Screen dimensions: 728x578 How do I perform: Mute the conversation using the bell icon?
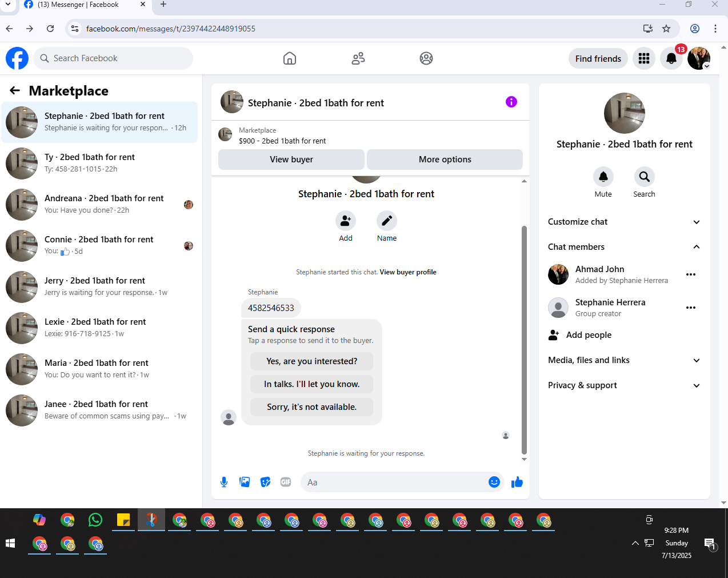click(x=603, y=177)
